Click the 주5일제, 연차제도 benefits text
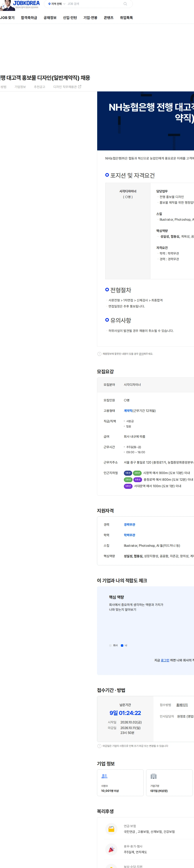This screenshot has width=194, height=868. 135,852
